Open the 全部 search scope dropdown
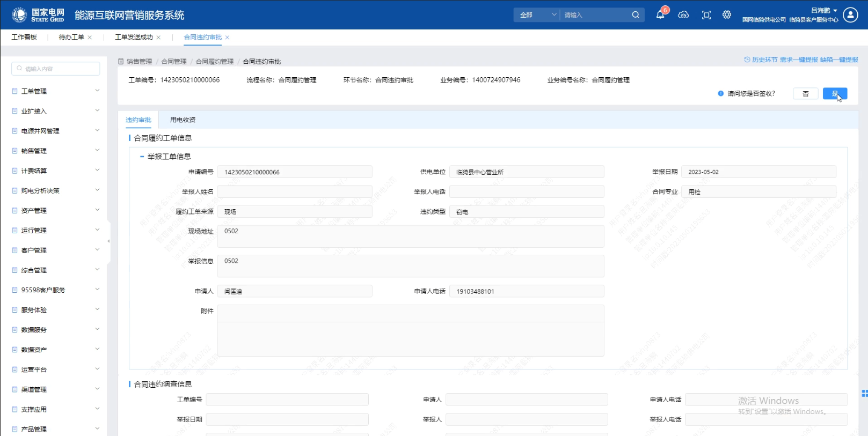 pyautogui.click(x=537, y=15)
